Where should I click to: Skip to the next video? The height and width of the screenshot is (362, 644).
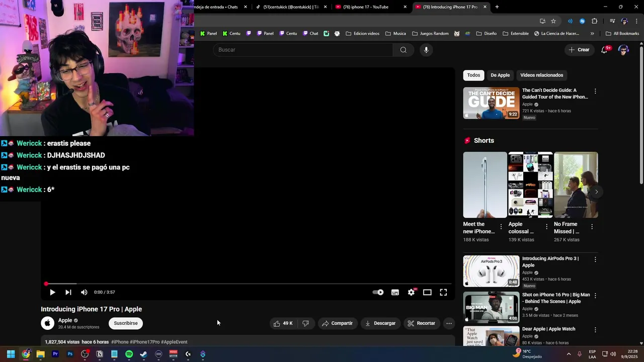click(68, 292)
